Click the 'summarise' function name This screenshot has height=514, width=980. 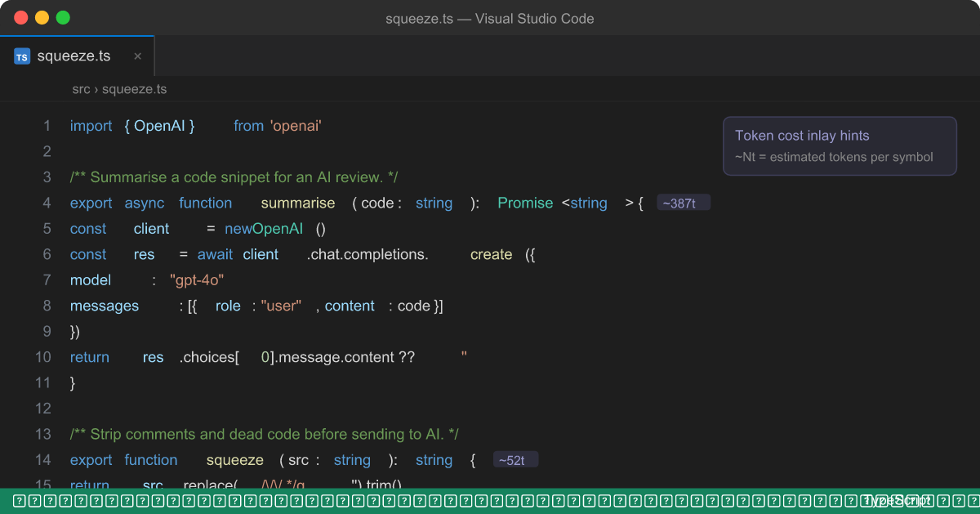298,203
